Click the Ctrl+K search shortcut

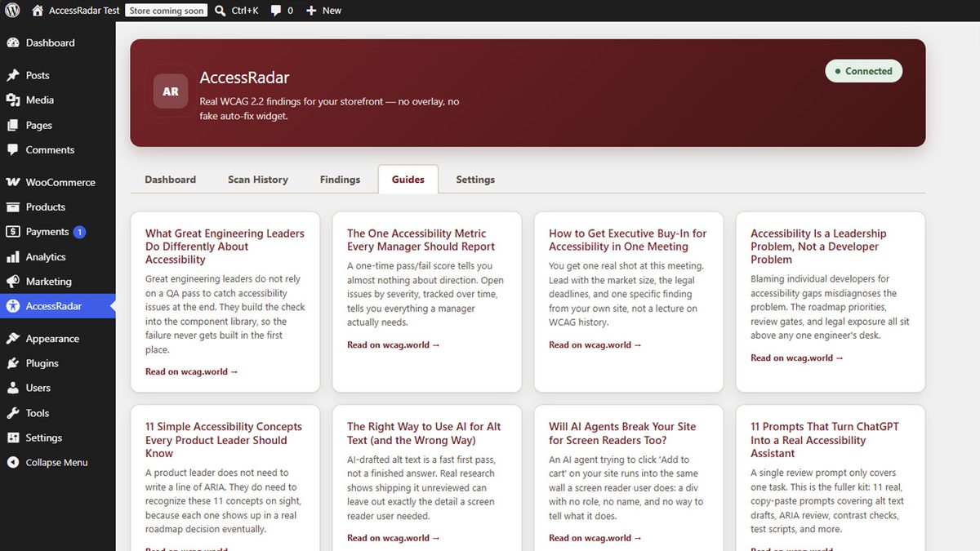(245, 11)
